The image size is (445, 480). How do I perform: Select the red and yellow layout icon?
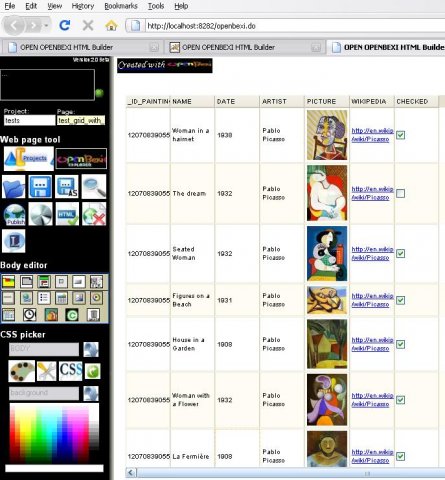pyautogui.click(x=8, y=282)
